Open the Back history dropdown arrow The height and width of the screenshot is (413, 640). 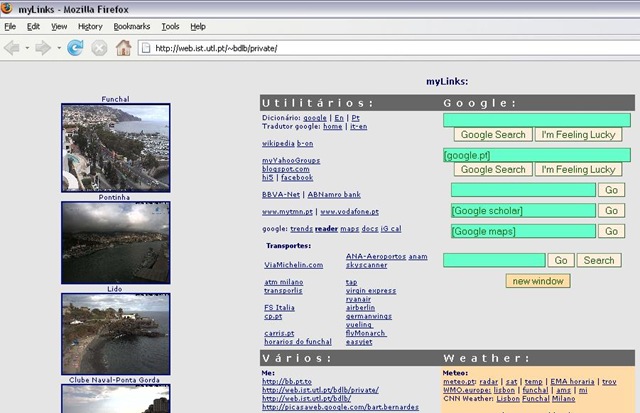[27, 48]
